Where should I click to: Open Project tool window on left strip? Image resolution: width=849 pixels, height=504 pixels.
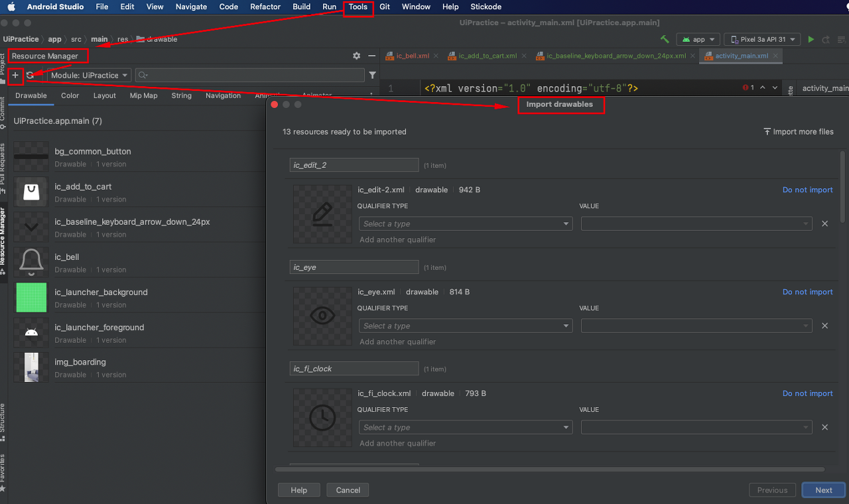(3, 68)
